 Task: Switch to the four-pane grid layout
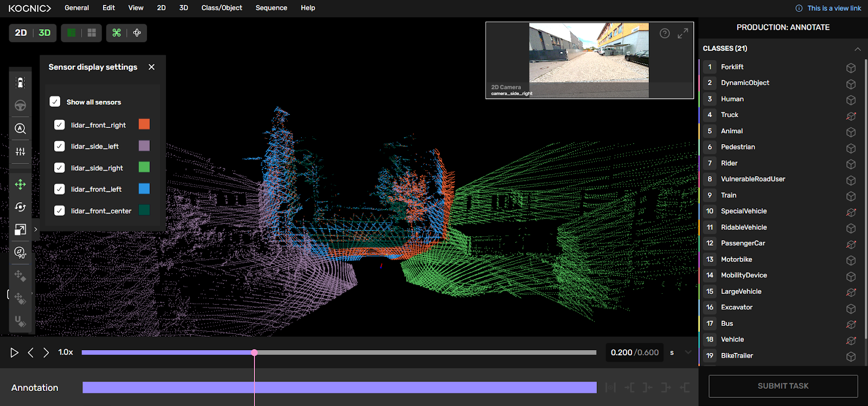92,33
